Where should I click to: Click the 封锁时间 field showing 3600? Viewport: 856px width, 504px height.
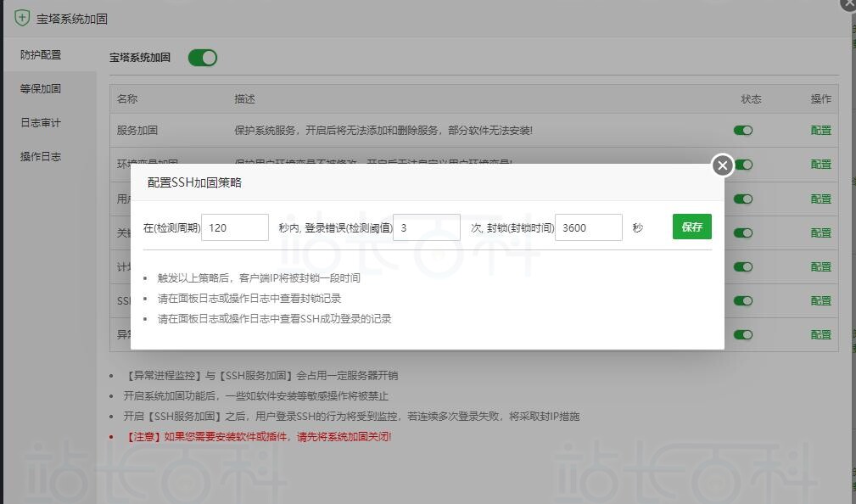[588, 227]
